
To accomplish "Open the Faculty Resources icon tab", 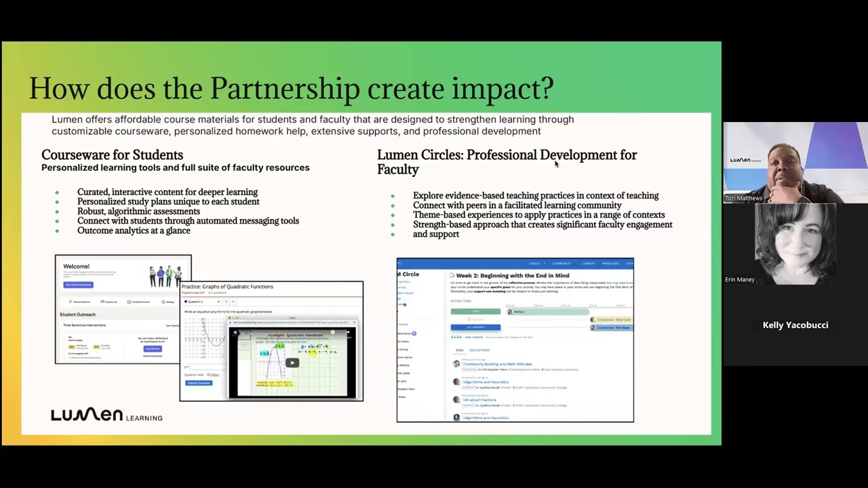I will click(138, 302).
